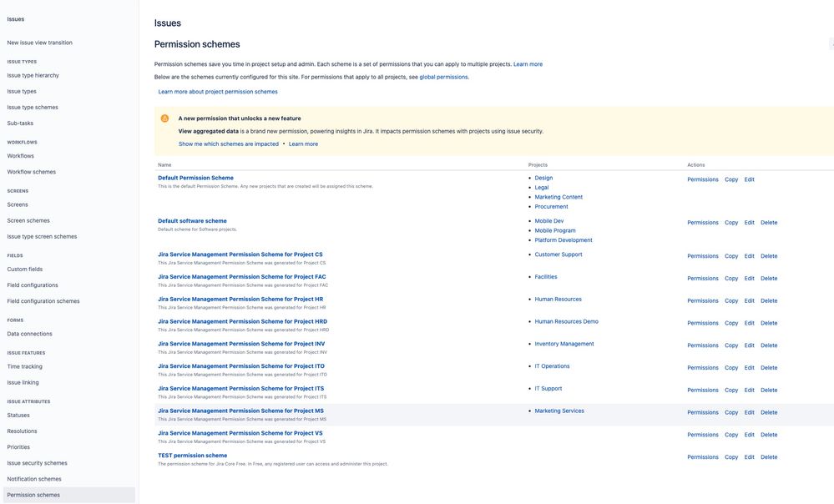Image resolution: width=834 pixels, height=504 pixels.
Task: Navigate to Workflows in sidebar
Action: pos(20,156)
